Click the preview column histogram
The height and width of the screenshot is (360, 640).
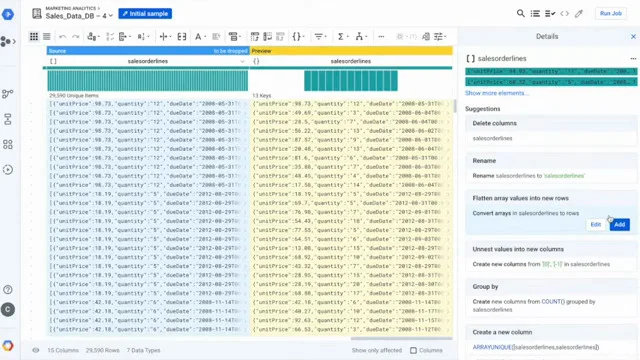point(351,80)
